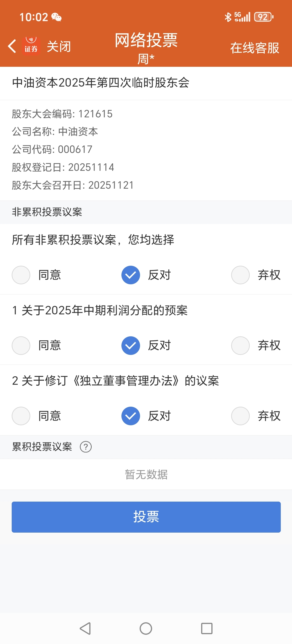The image size is (292, 644).
Task: Open the cumulative voting help question mark
Action: [85, 447]
